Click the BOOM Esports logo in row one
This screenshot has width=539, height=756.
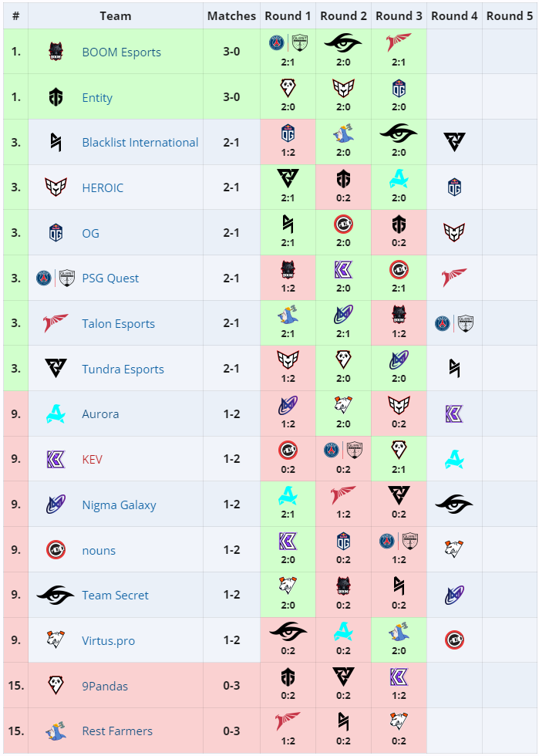pyautogui.click(x=56, y=52)
